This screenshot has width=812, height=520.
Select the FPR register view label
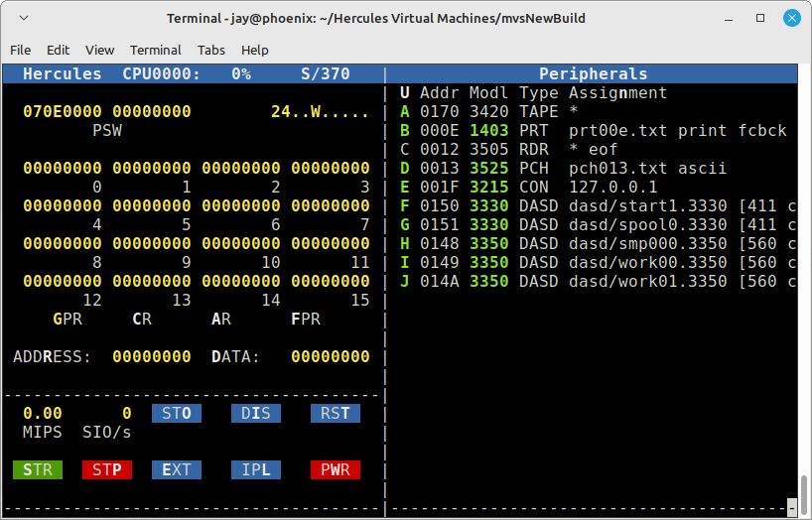pos(306,319)
